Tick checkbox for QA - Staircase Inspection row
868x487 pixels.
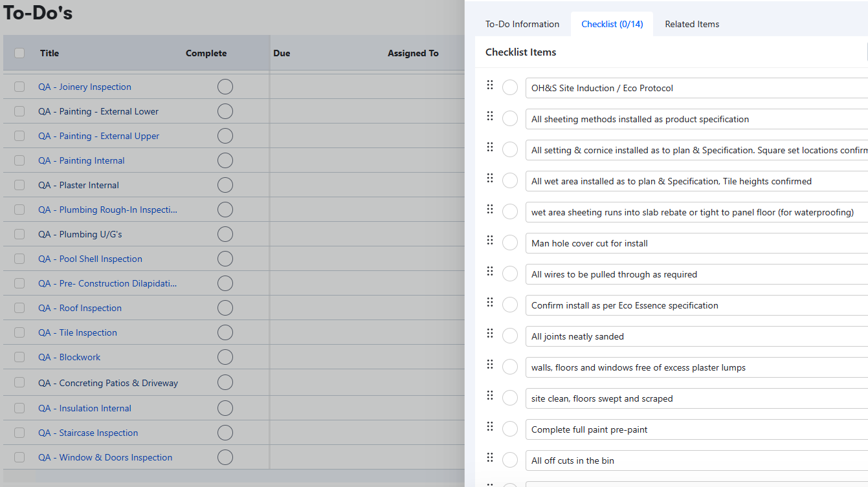click(x=19, y=433)
